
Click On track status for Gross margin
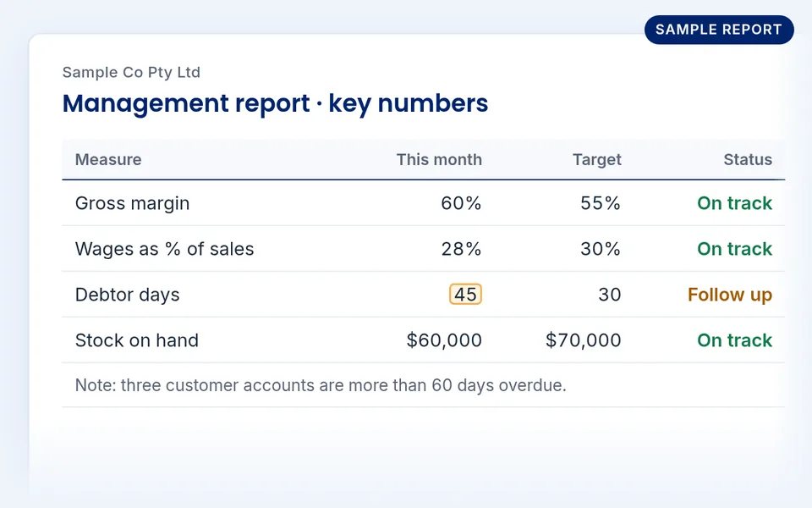pyautogui.click(x=734, y=203)
